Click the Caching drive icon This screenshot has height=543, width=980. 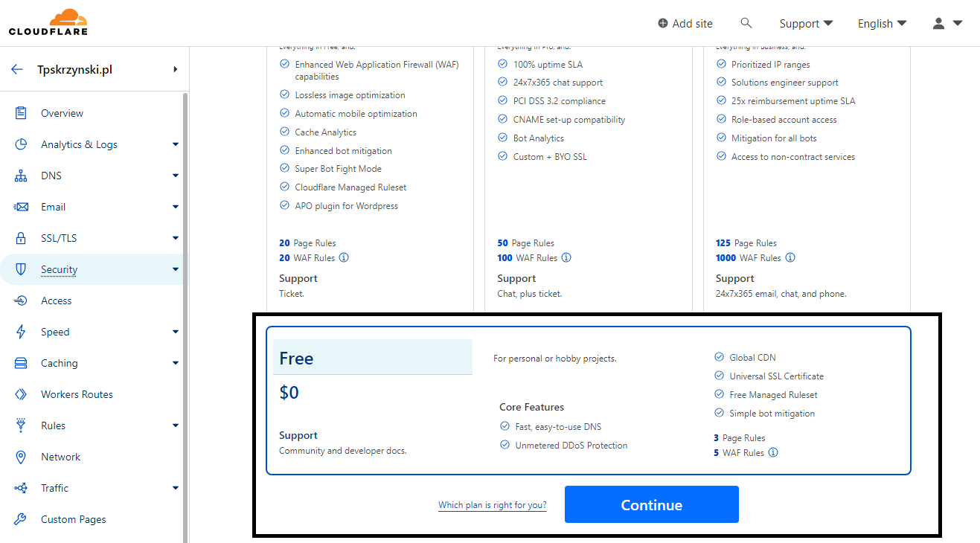pos(21,363)
